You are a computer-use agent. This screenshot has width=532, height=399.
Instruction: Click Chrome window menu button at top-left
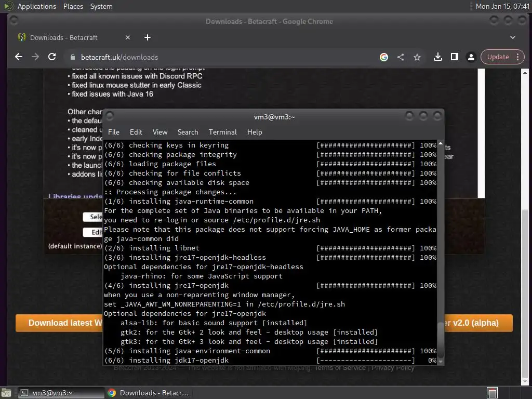(14, 21)
